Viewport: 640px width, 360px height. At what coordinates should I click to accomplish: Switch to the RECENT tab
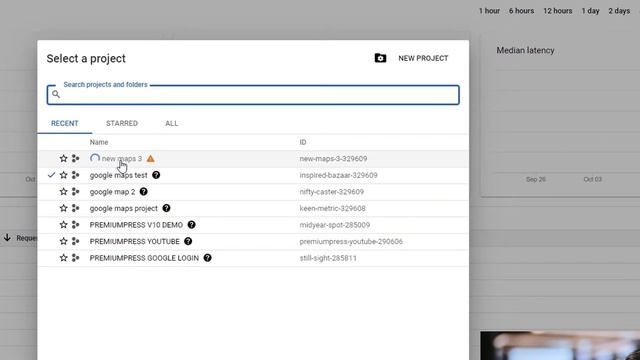point(64,123)
